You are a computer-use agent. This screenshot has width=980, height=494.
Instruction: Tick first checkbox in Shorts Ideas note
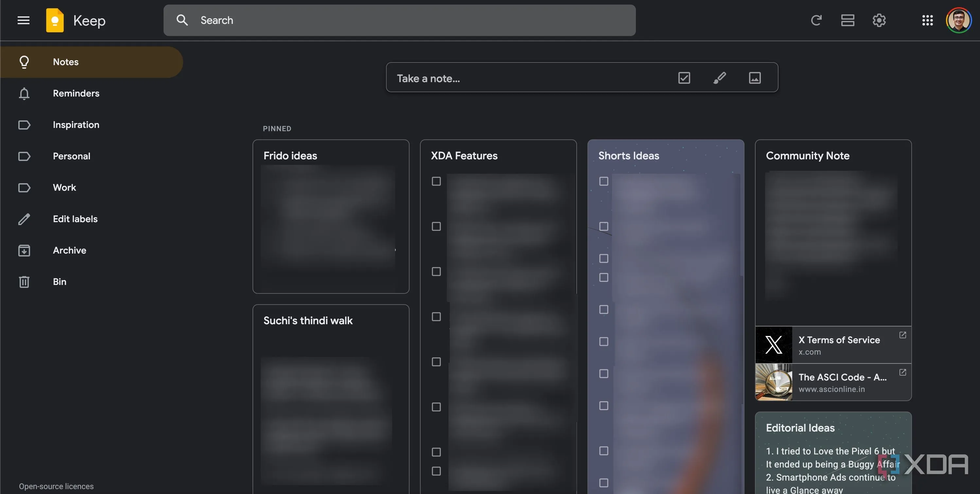tap(604, 181)
